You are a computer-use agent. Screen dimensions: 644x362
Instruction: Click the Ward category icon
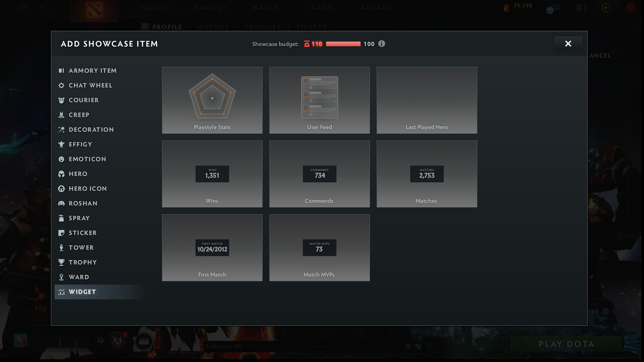pyautogui.click(x=62, y=277)
